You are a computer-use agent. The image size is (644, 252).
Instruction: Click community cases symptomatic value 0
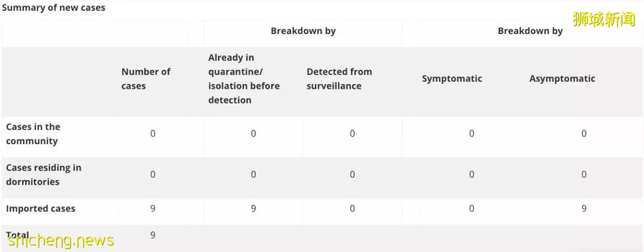(x=472, y=134)
